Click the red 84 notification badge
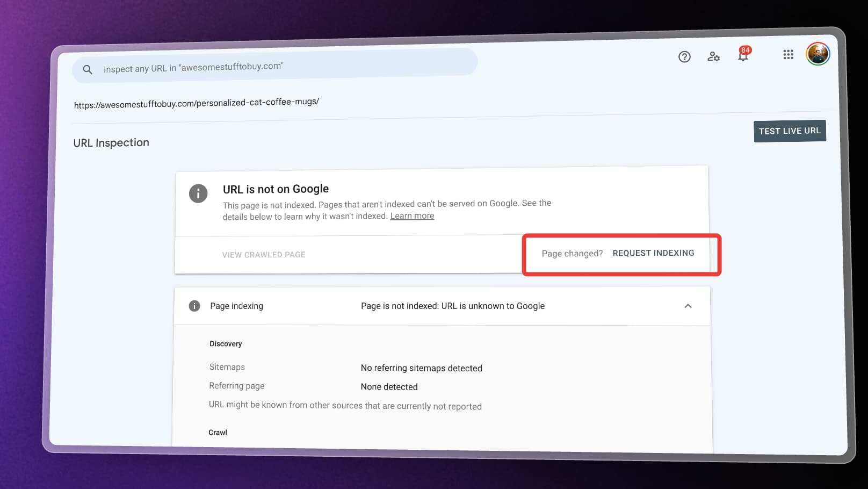This screenshot has width=868, height=489. (745, 51)
